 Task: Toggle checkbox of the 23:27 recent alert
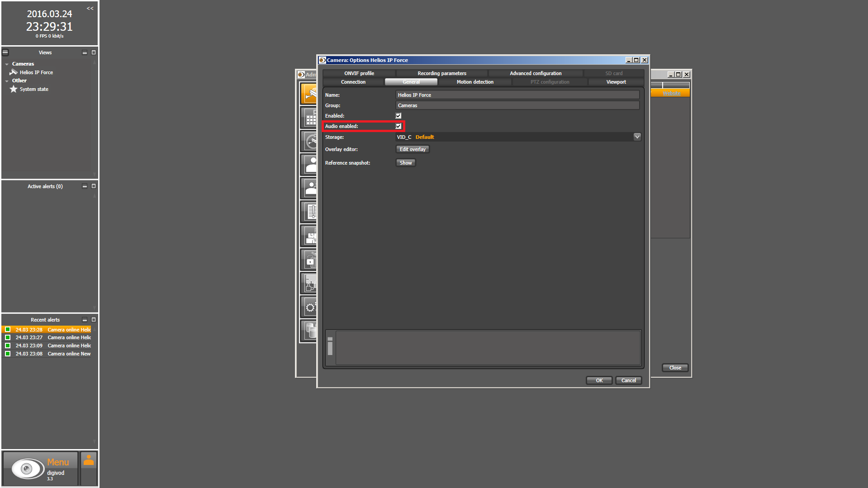click(8, 337)
